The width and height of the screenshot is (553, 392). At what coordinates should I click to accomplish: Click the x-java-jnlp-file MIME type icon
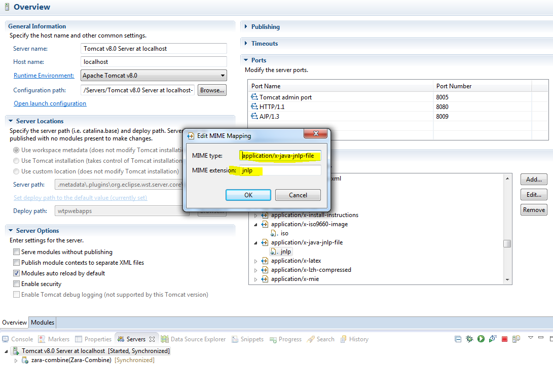pos(265,242)
